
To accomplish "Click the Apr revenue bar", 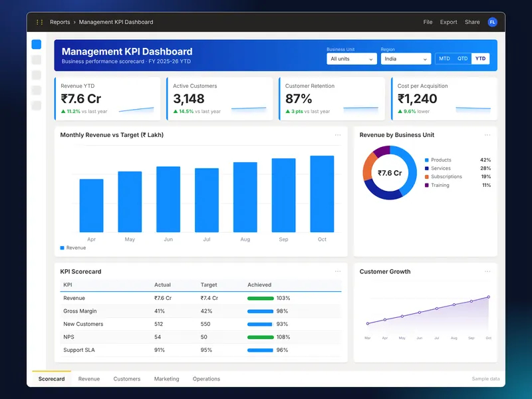I will tap(91, 205).
